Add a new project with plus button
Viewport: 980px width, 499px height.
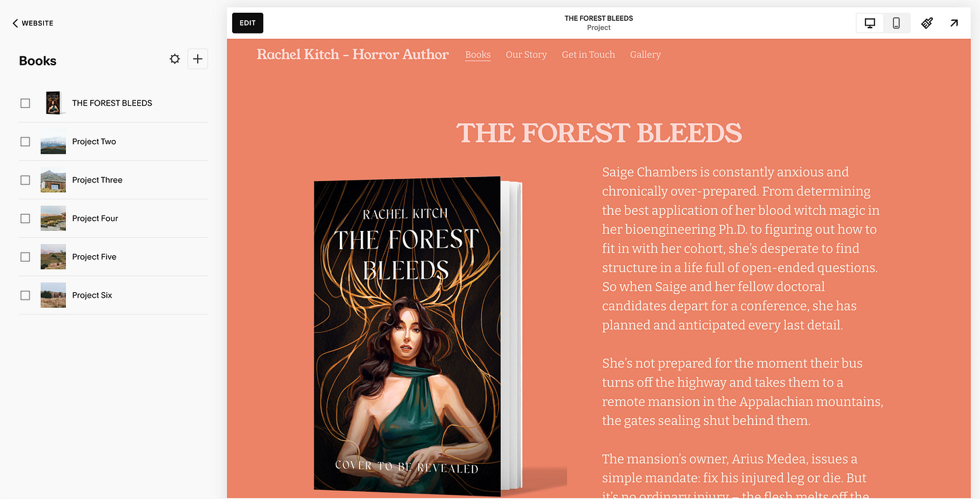point(197,59)
